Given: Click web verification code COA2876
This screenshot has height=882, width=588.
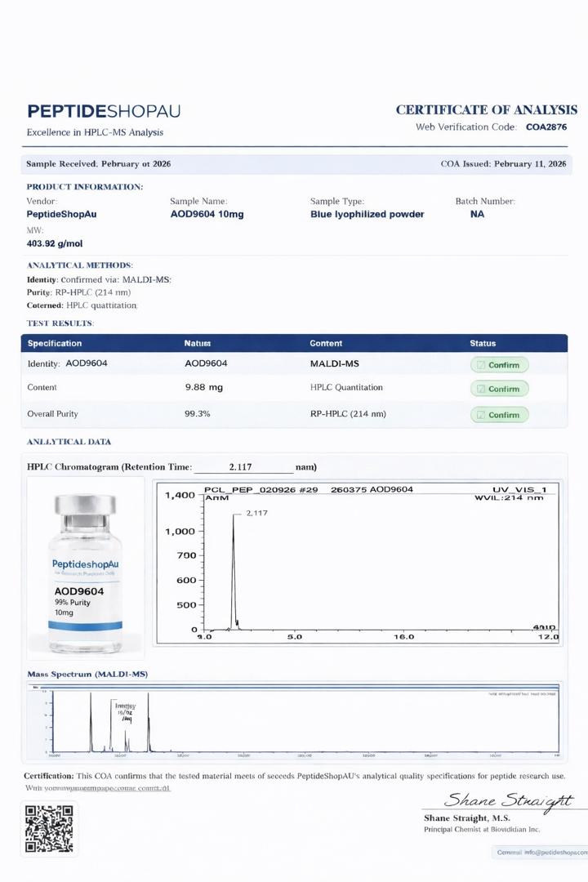Looking at the screenshot, I should (x=546, y=127).
